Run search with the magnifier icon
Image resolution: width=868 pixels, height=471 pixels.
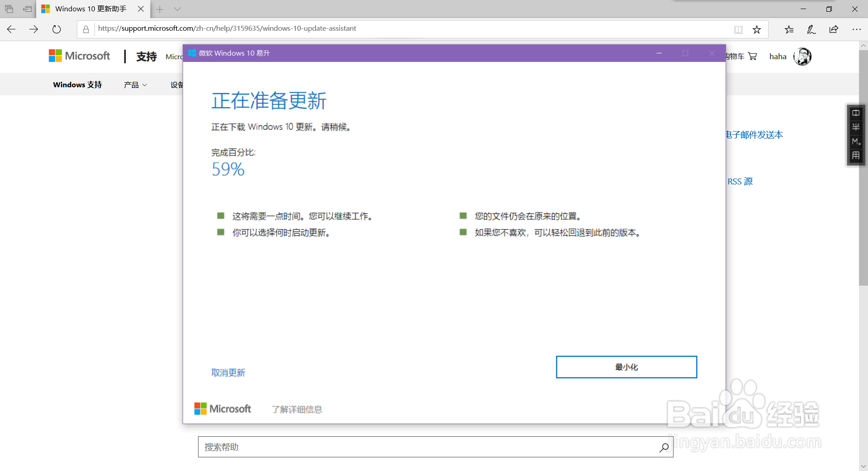point(664,447)
